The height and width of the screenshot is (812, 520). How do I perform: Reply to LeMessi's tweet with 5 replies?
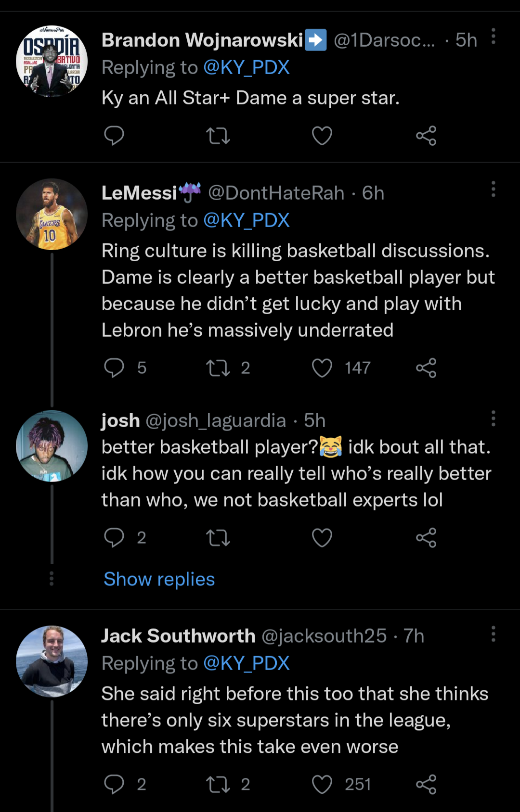pyautogui.click(x=114, y=368)
